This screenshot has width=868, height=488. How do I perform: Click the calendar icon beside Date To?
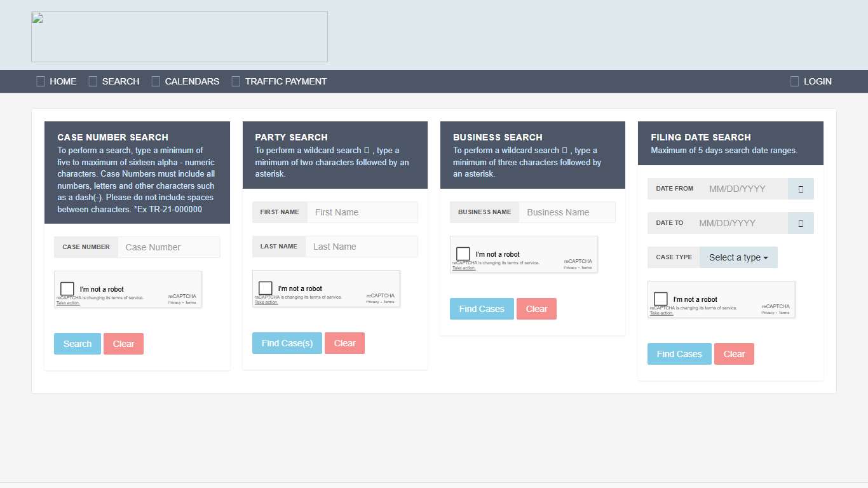click(x=801, y=223)
